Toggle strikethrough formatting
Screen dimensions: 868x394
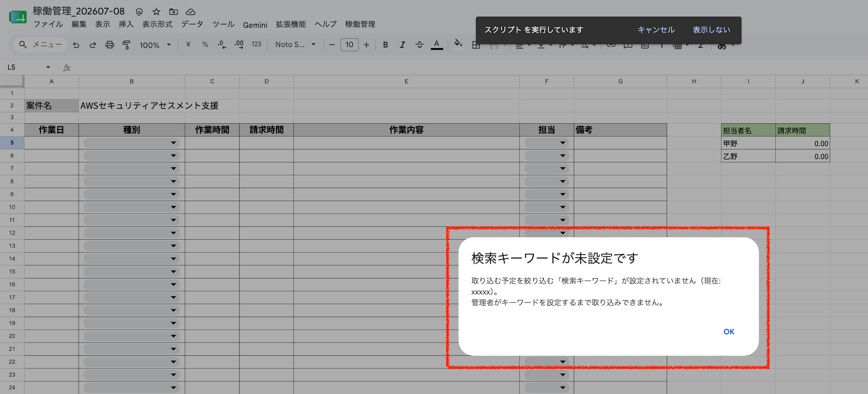pyautogui.click(x=419, y=45)
